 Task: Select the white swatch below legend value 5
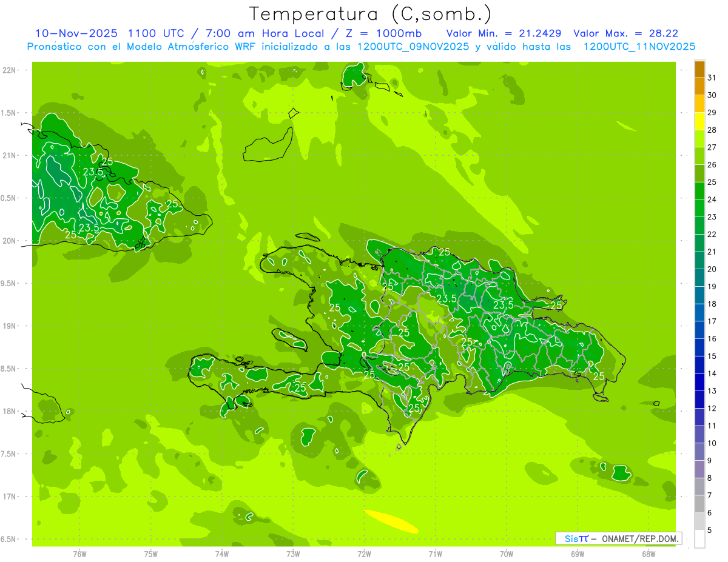pos(699,539)
